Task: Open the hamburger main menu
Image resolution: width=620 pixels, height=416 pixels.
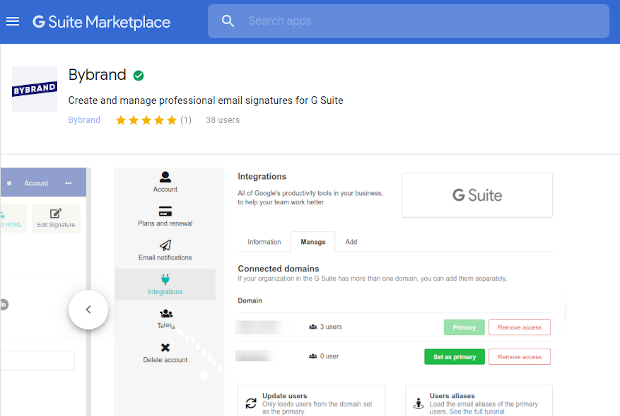Action: (12, 21)
